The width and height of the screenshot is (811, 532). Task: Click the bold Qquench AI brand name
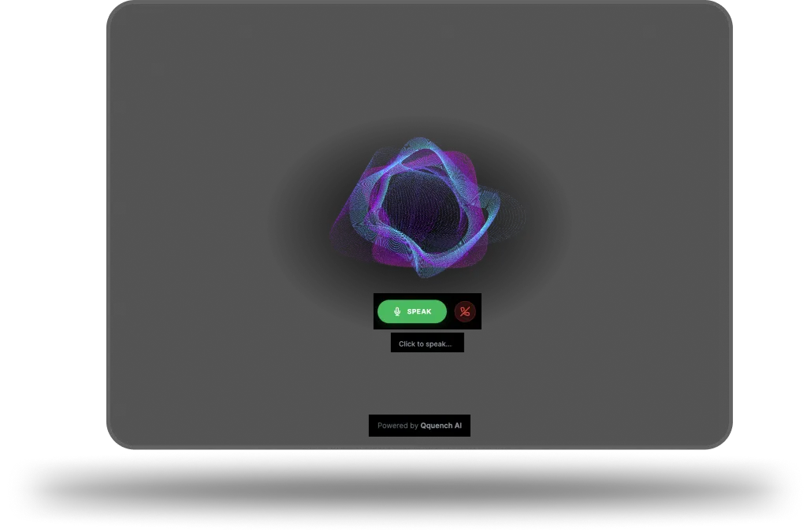441,426
